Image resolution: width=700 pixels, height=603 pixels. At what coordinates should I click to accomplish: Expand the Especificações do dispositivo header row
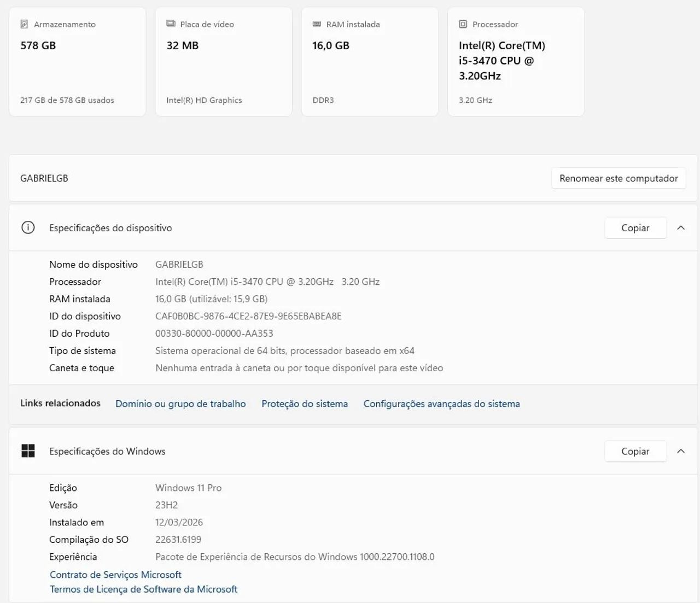(x=353, y=228)
